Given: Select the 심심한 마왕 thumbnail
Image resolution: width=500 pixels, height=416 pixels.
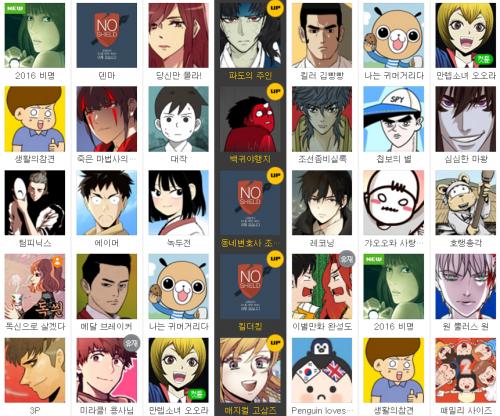Looking at the screenshot, I should pyautogui.click(x=465, y=119).
